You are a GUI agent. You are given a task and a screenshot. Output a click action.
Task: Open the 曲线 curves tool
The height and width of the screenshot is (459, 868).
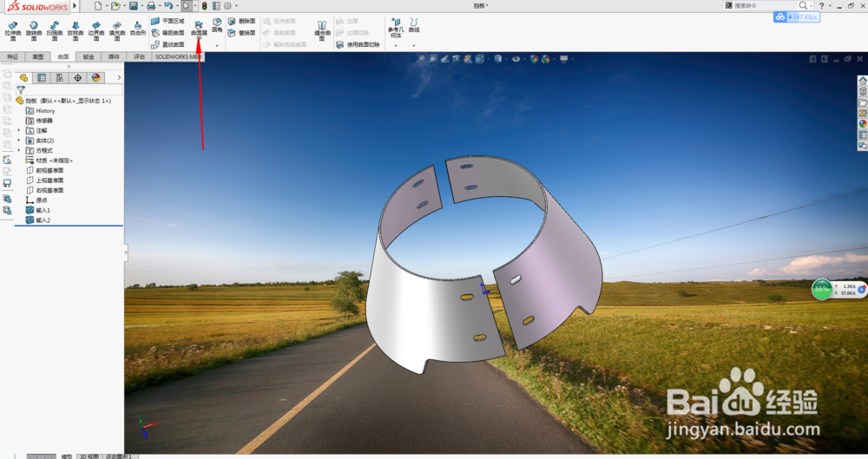click(413, 25)
